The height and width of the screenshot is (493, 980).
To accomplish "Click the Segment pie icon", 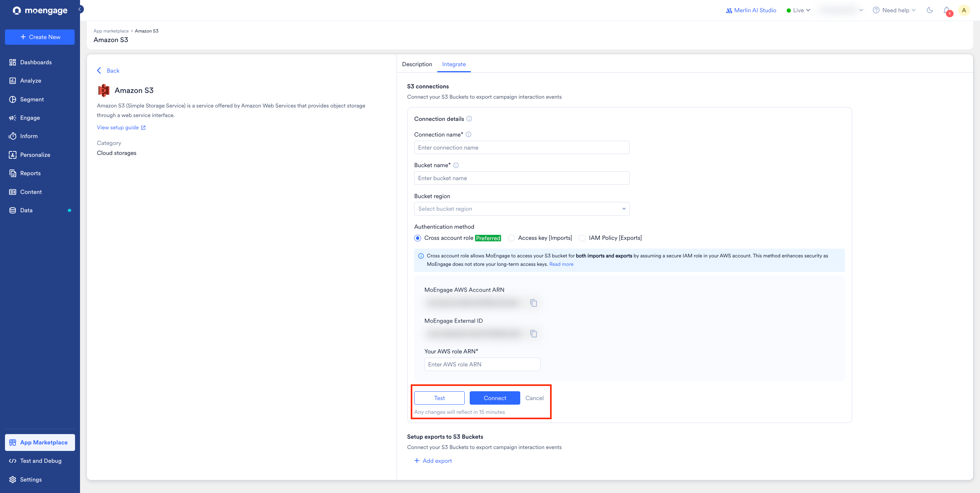I will (x=13, y=99).
